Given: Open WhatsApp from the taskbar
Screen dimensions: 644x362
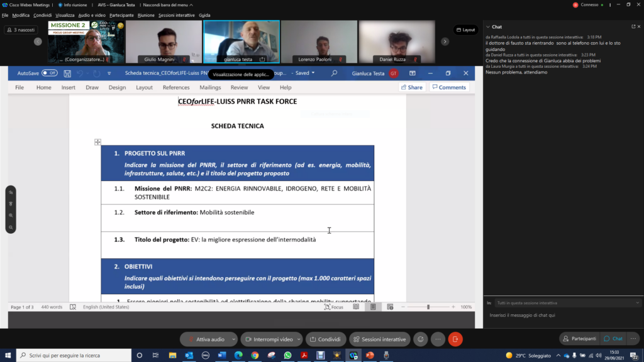Looking at the screenshot, I should 287,355.
